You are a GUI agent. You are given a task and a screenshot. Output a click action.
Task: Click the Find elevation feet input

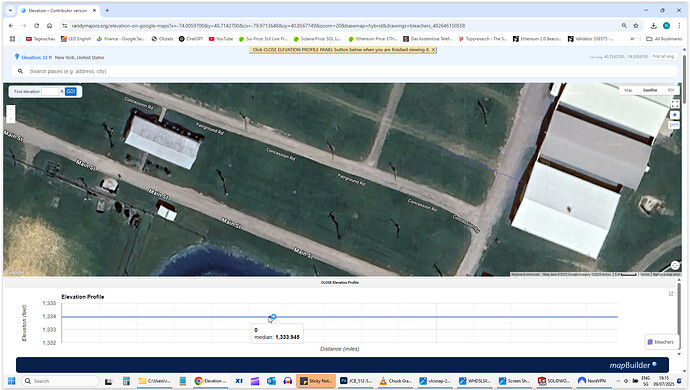point(50,92)
